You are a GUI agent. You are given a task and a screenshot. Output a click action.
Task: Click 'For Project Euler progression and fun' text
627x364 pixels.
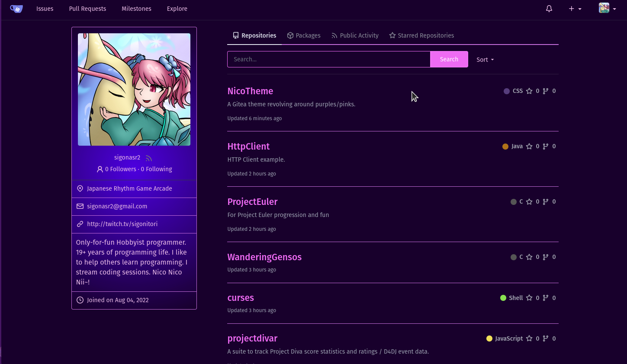(x=278, y=215)
